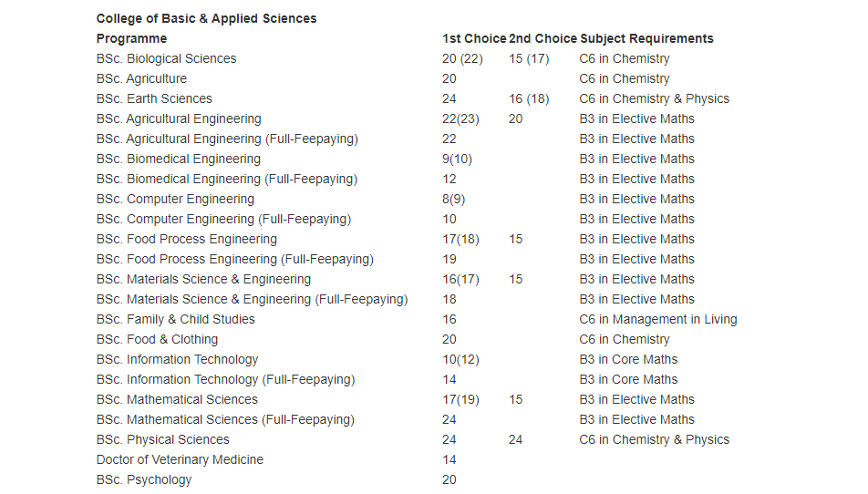Click BSc. Information Technology (Full-Feepaying) text
Viewport: 868px width, 494px height.
pos(225,379)
